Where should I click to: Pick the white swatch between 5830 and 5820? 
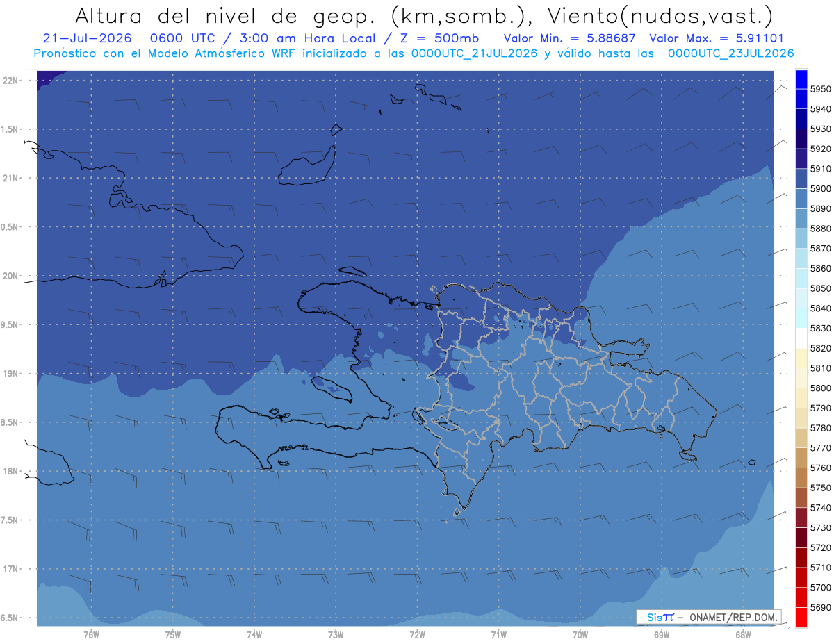[801, 338]
